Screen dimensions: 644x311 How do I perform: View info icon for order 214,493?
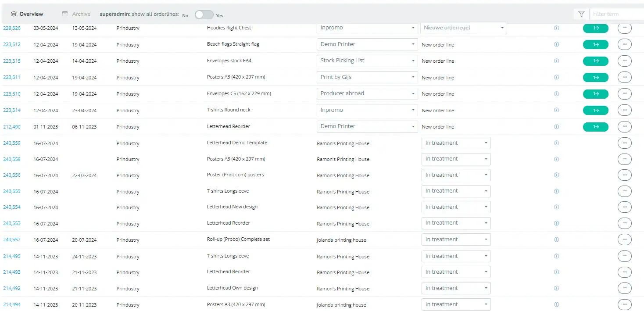tap(557, 272)
